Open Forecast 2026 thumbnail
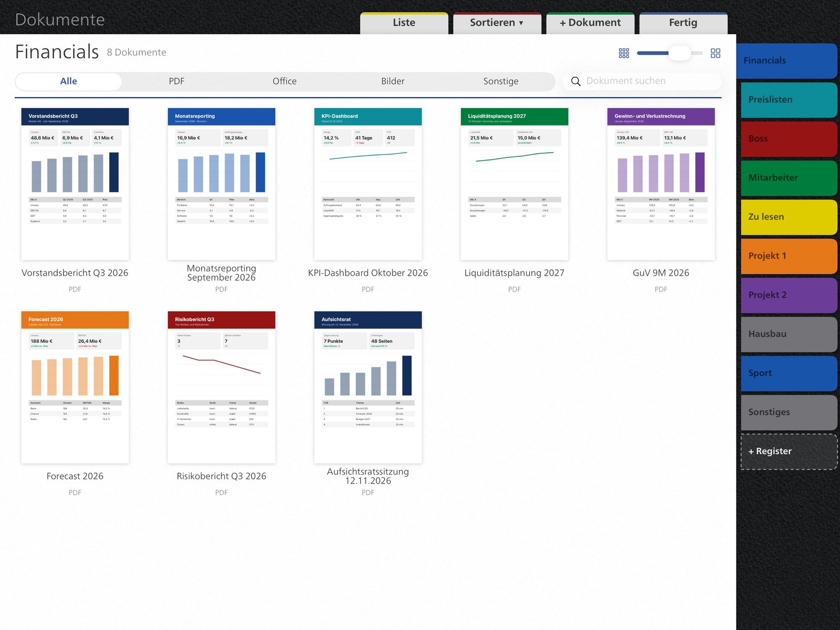Image resolution: width=840 pixels, height=630 pixels. [x=75, y=387]
